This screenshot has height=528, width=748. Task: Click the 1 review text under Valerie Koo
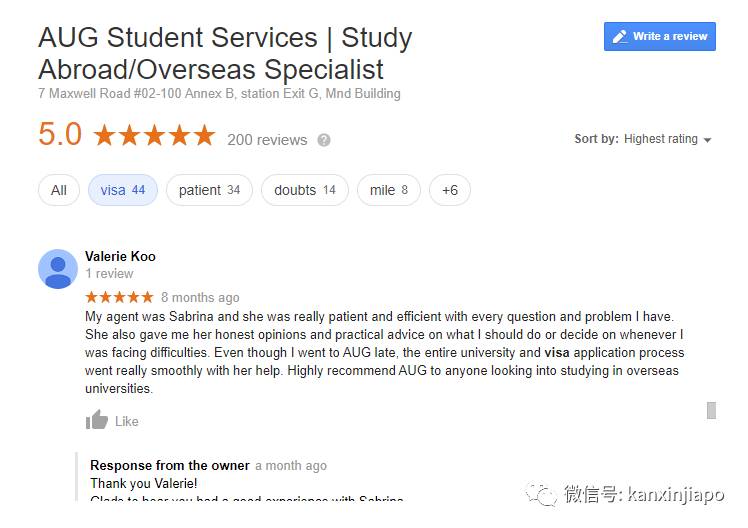click(x=109, y=273)
